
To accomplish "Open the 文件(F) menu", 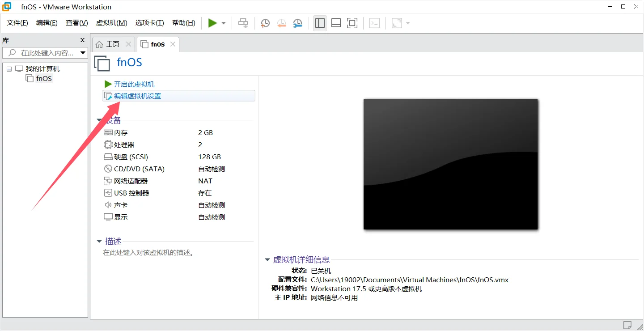I will [17, 23].
